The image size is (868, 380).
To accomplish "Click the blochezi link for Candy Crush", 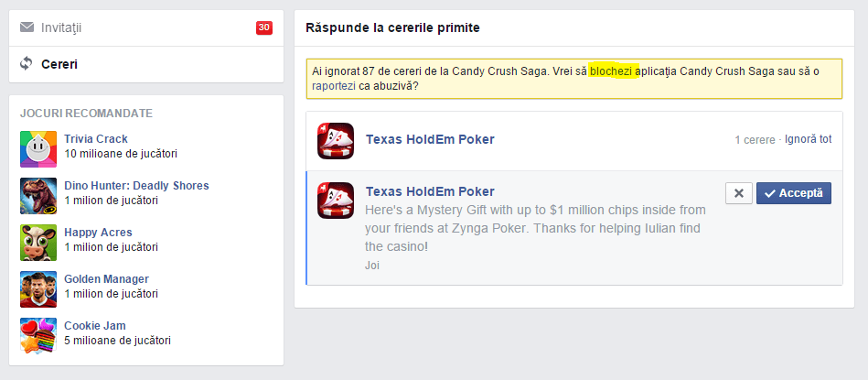I will (x=611, y=71).
